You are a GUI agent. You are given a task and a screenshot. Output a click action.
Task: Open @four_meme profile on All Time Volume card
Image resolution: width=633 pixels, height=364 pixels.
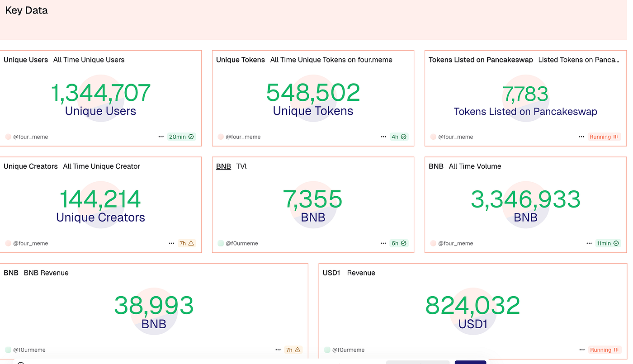click(455, 243)
